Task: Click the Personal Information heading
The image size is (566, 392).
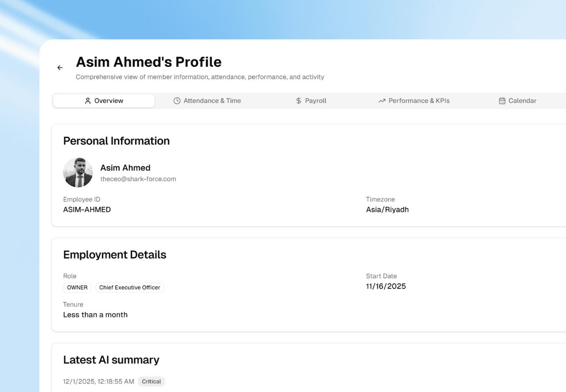Action: click(x=116, y=141)
